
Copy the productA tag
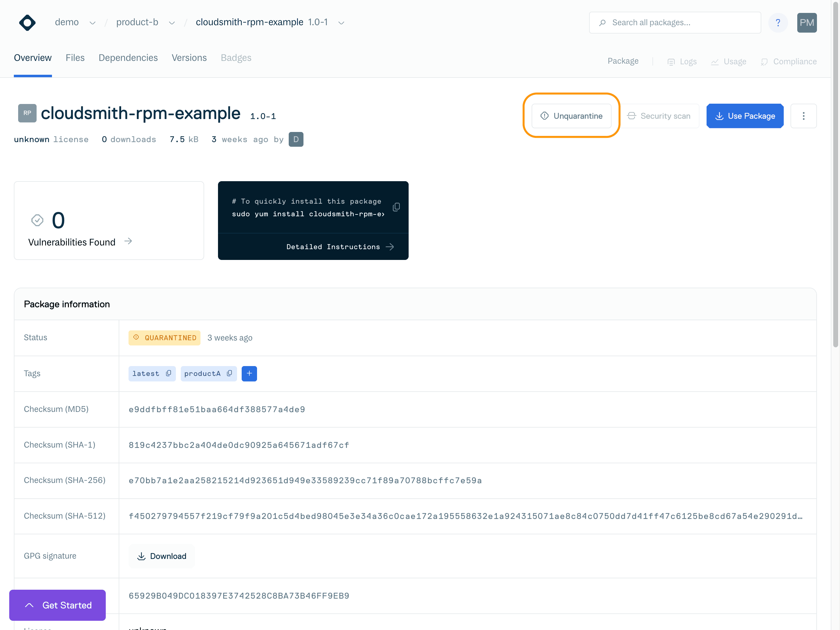pos(229,373)
